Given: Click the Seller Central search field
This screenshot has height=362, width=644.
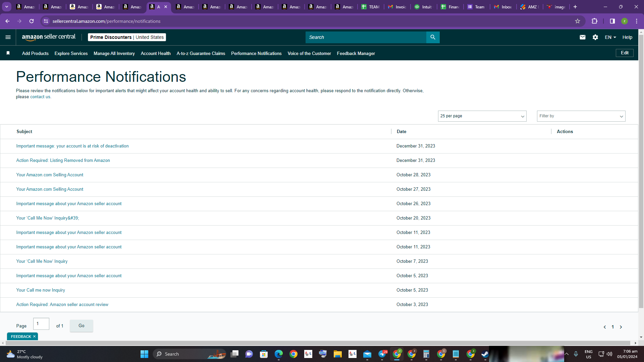Looking at the screenshot, I should [366, 37].
